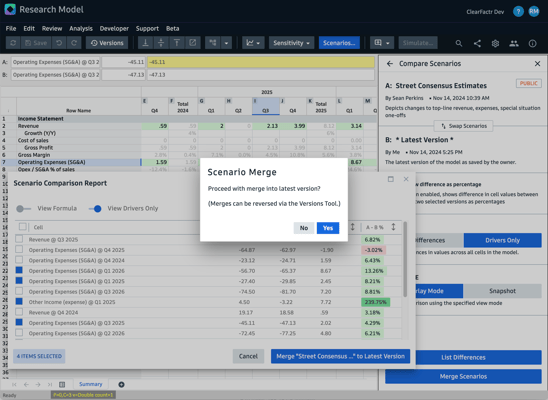
Task: Open the settings gear icon
Action: tap(495, 43)
